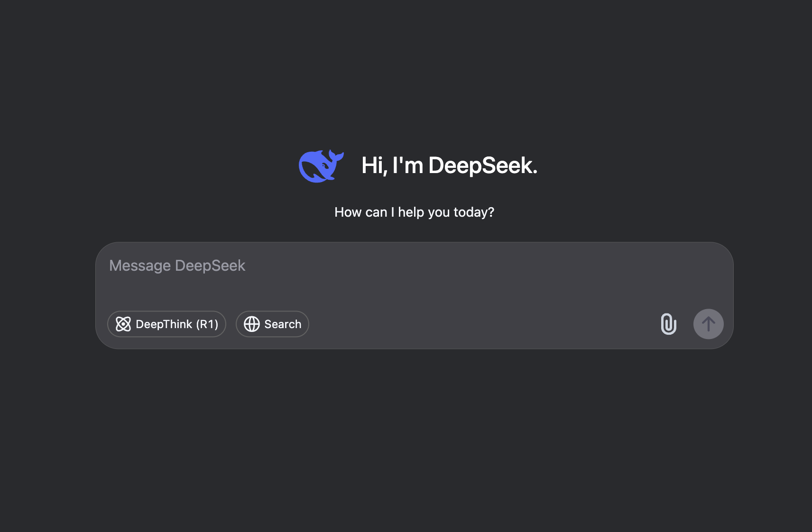Send the message with the arrow button
Image resolution: width=812 pixels, height=532 pixels.
click(x=708, y=324)
